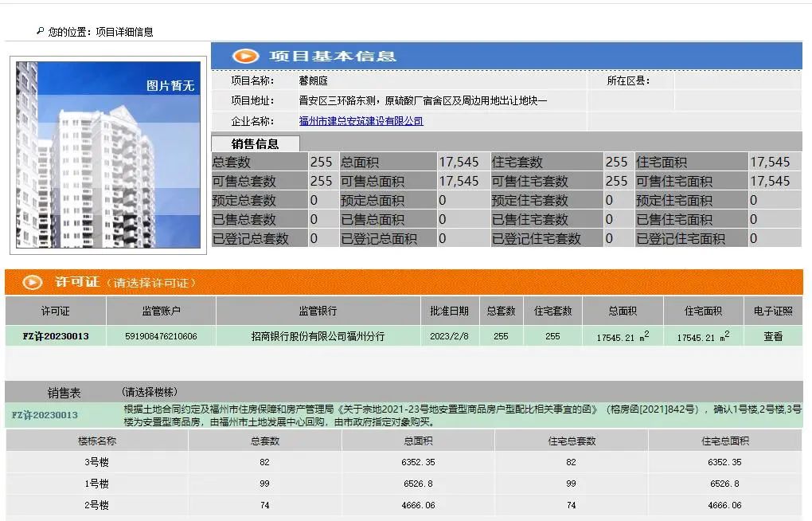Click the 监管账户 number 591908476210606
The width and height of the screenshot is (812, 521).
tap(161, 336)
